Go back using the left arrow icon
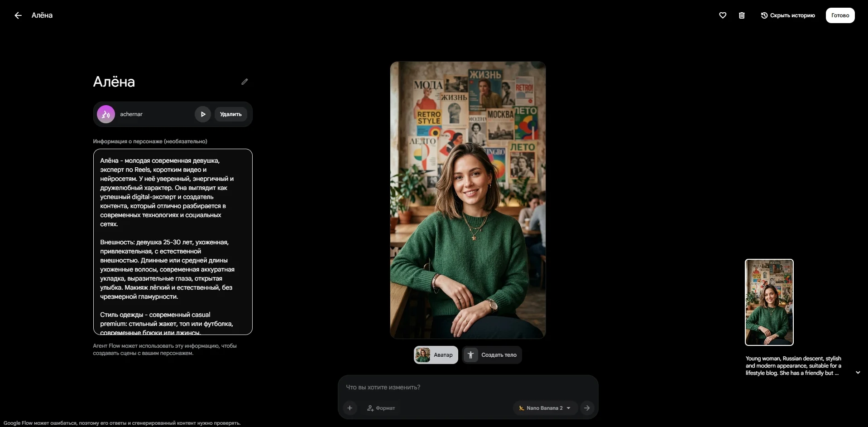 [x=18, y=15]
